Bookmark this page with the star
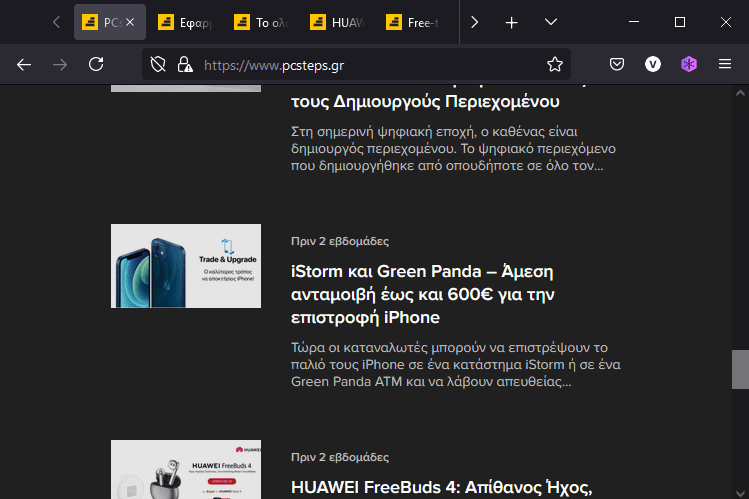Viewport: 749px width, 499px height. (x=555, y=64)
